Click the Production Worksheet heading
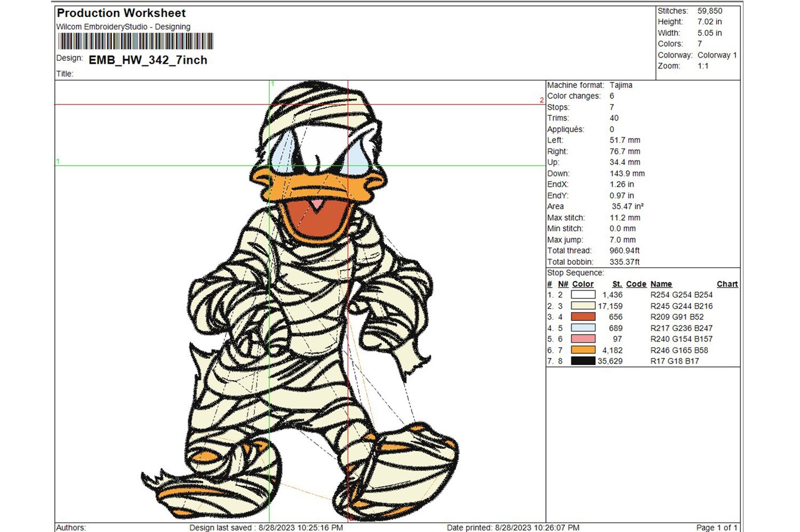The width and height of the screenshot is (800, 532). pyautogui.click(x=121, y=13)
